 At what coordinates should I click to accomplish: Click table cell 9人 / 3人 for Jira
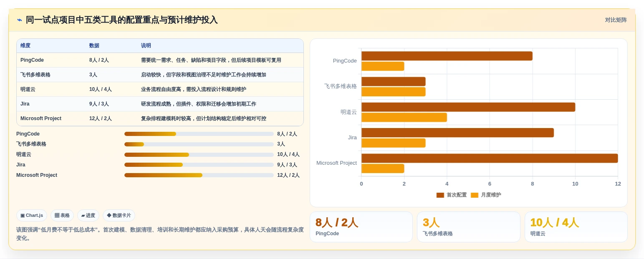[99, 104]
